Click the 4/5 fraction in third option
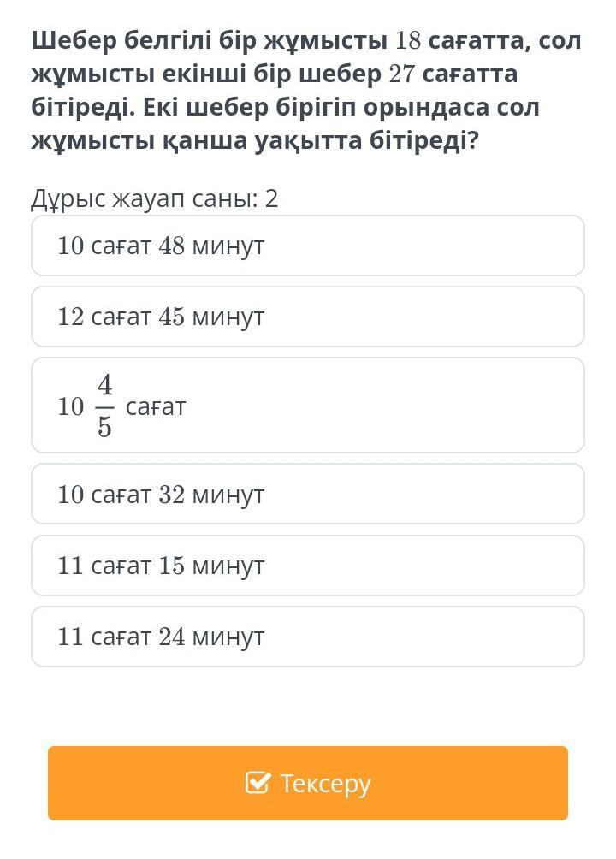Viewport: 616px width, 859px height. point(104,406)
